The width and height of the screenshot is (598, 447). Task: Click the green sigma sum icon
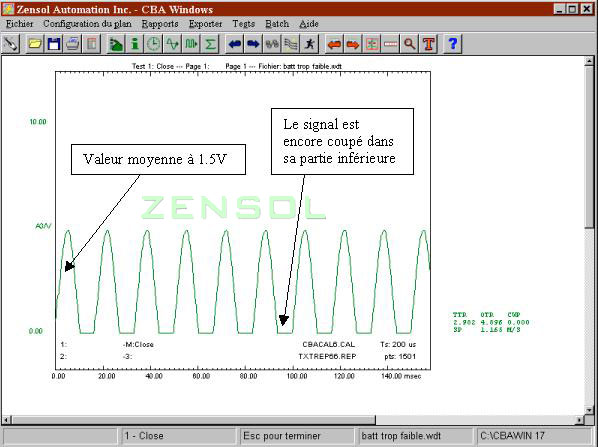pyautogui.click(x=210, y=44)
